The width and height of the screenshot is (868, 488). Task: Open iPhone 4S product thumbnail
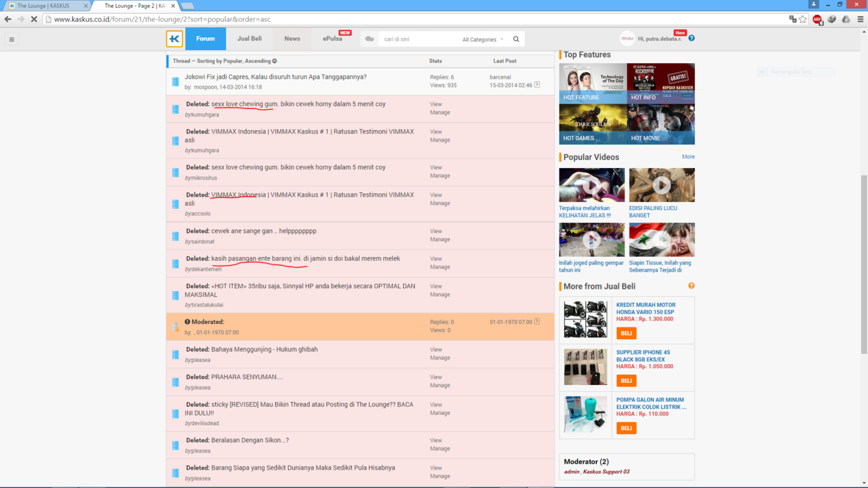(585, 367)
